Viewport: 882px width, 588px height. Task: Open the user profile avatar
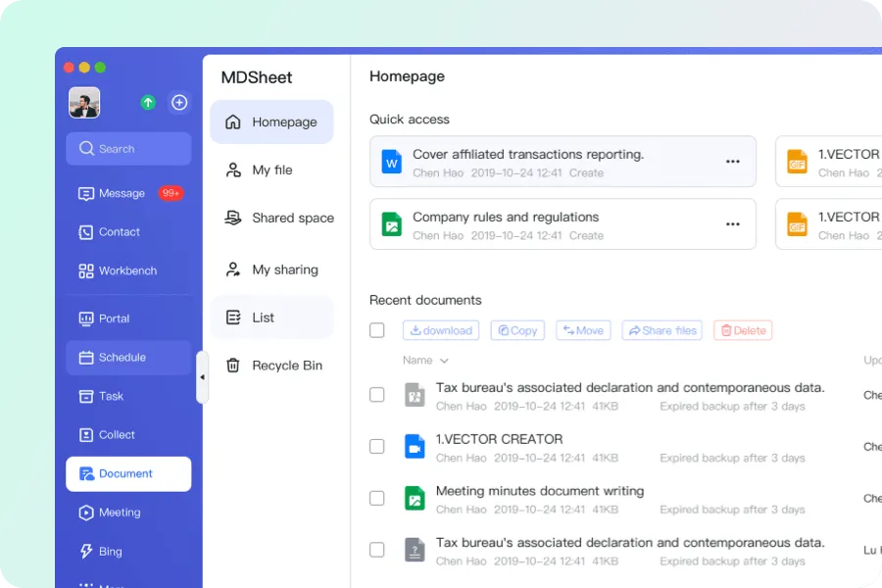[x=84, y=102]
